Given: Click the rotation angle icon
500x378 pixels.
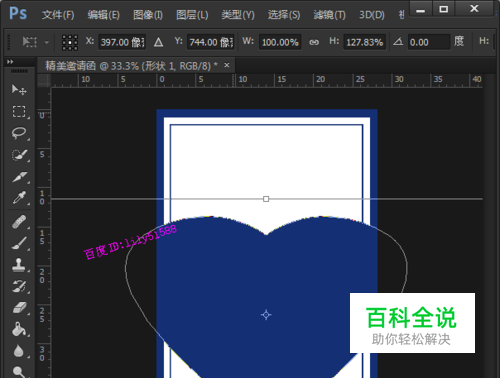Looking at the screenshot, I should tap(398, 42).
